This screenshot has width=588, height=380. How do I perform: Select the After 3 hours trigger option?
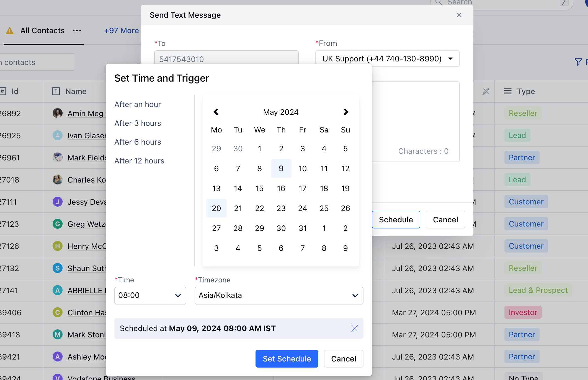(138, 123)
